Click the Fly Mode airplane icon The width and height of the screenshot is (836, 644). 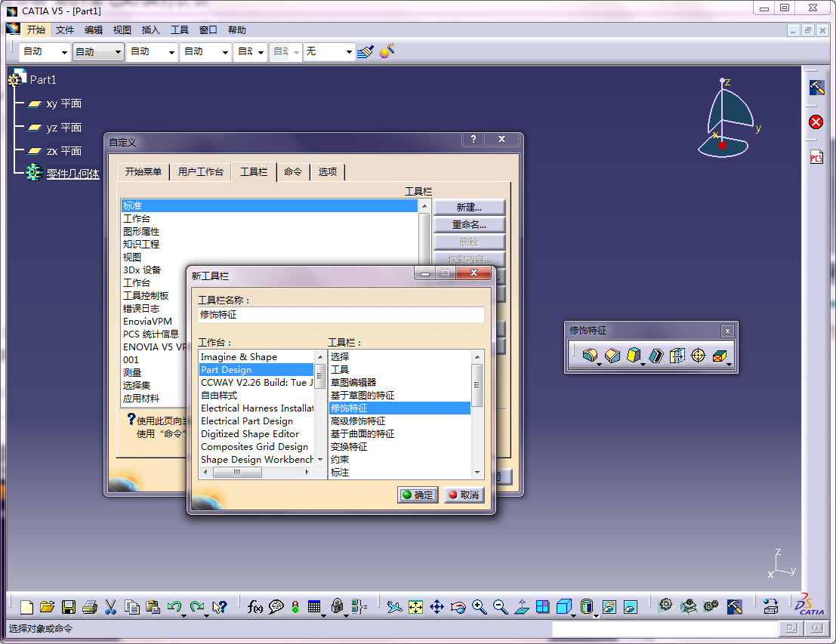(x=394, y=607)
